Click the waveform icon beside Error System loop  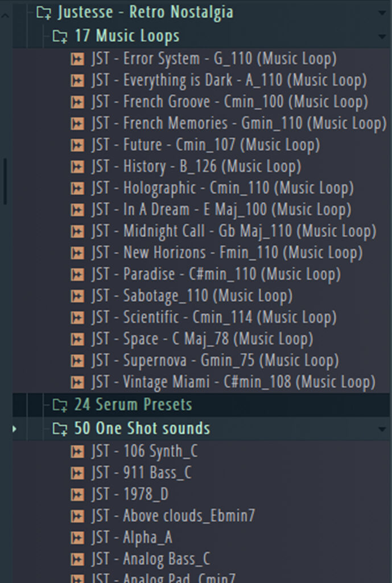click(x=77, y=59)
